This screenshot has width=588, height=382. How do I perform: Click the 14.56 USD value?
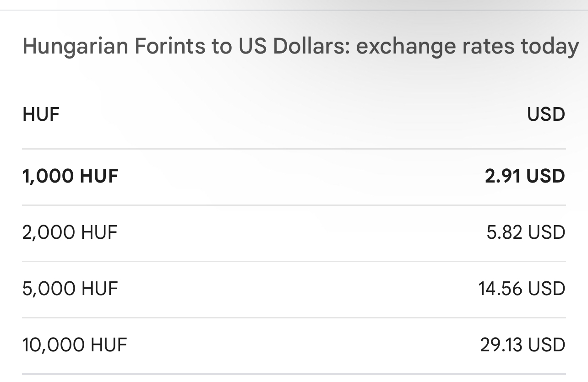pos(522,289)
